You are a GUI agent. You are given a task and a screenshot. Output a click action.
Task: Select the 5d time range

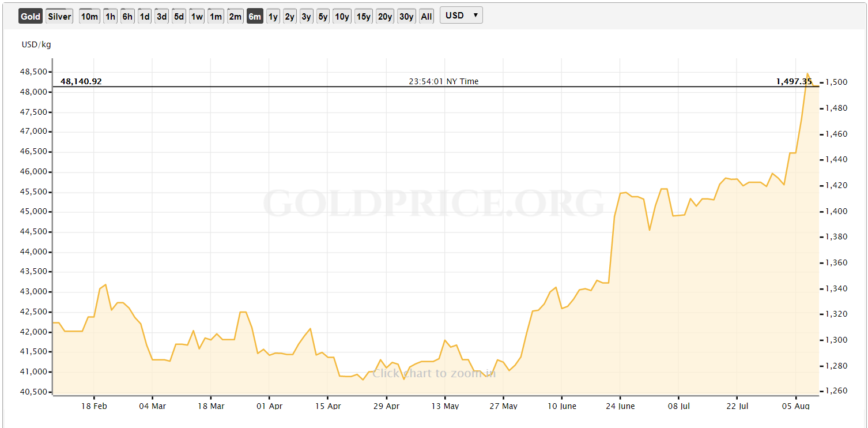[179, 16]
